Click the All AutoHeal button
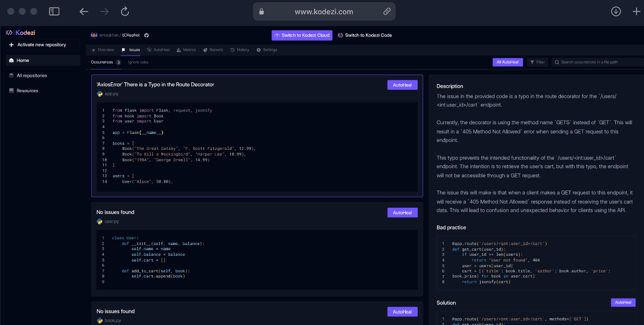The height and width of the screenshot is (325, 644). point(508,62)
